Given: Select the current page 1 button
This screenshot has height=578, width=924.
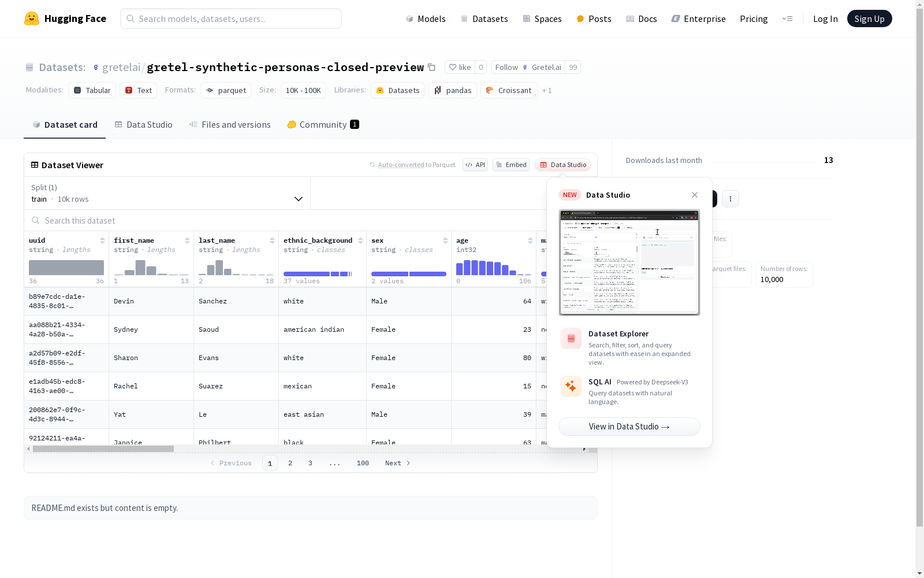Looking at the screenshot, I should pyautogui.click(x=270, y=463).
